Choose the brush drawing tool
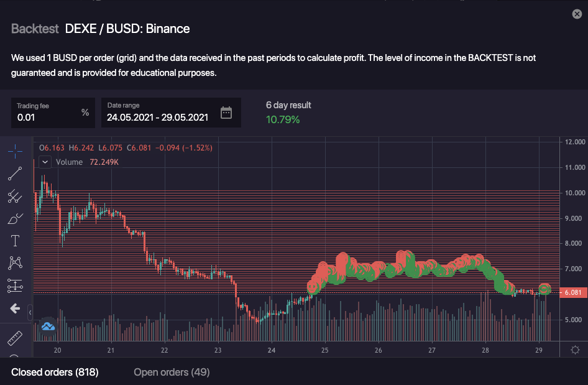 pos(15,219)
